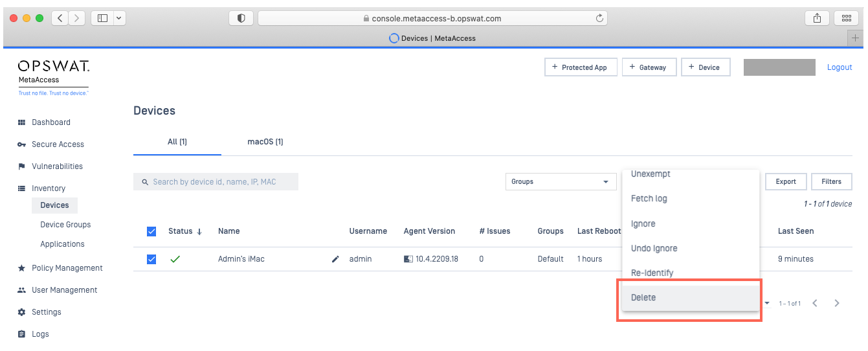Select Devices in the Inventory submenu
The height and width of the screenshot is (351, 868).
(54, 205)
